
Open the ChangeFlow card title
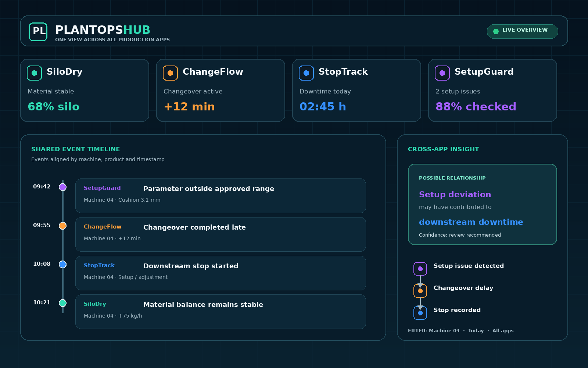click(x=213, y=72)
